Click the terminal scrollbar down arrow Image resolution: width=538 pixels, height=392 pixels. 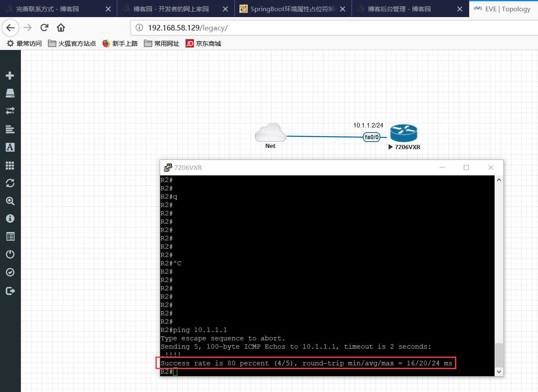coord(499,372)
